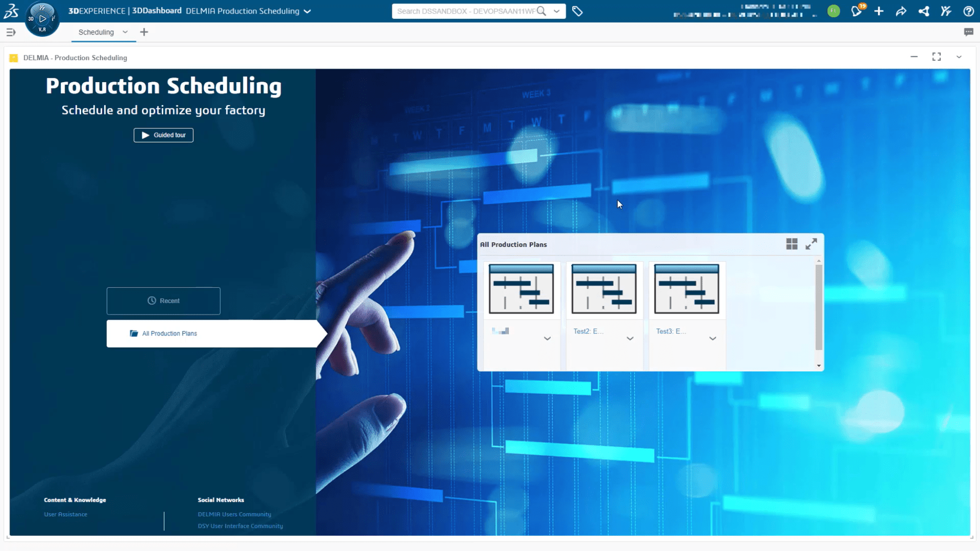The image size is (980, 551).
Task: Click the plans list scrollbar thumb
Action: [819, 307]
